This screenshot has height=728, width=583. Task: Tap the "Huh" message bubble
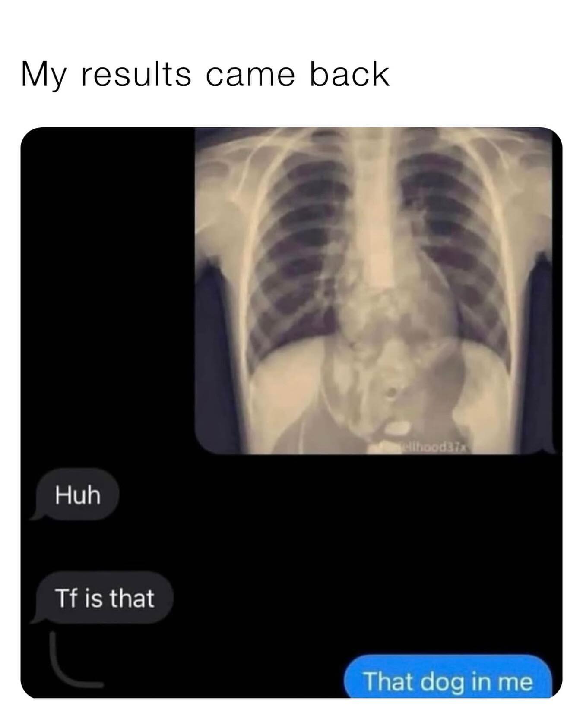point(76,495)
